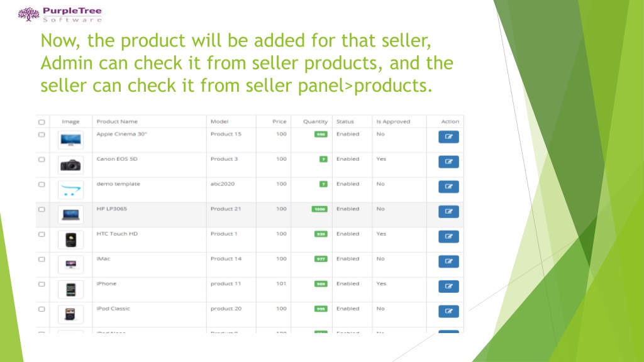Edit the HTC Touch HD product
This screenshot has height=362, width=644.
(x=448, y=236)
